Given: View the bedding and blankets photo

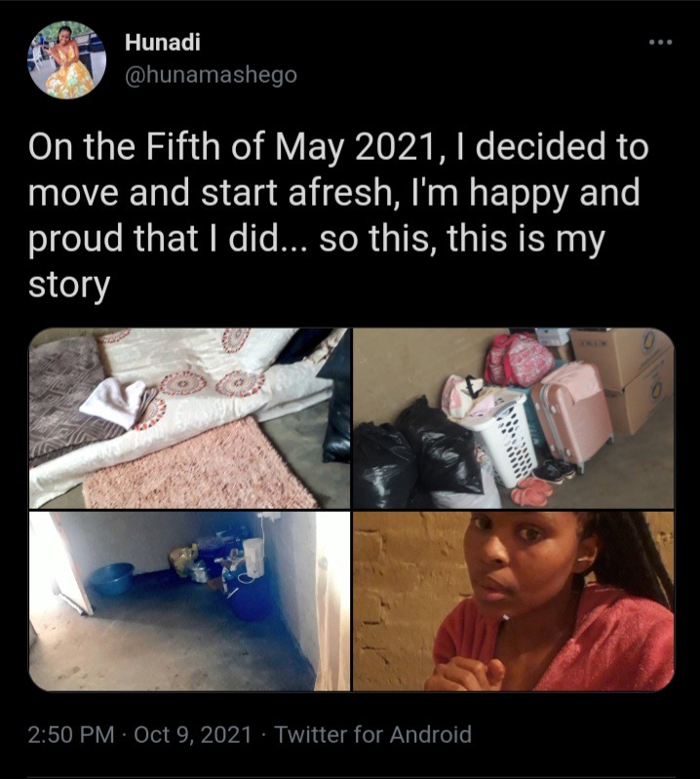Looking at the screenshot, I should coord(189,418).
